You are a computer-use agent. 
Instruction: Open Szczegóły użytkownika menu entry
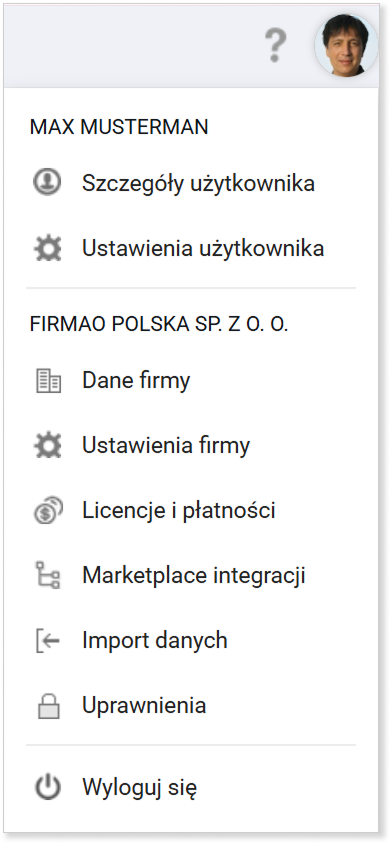[198, 184]
